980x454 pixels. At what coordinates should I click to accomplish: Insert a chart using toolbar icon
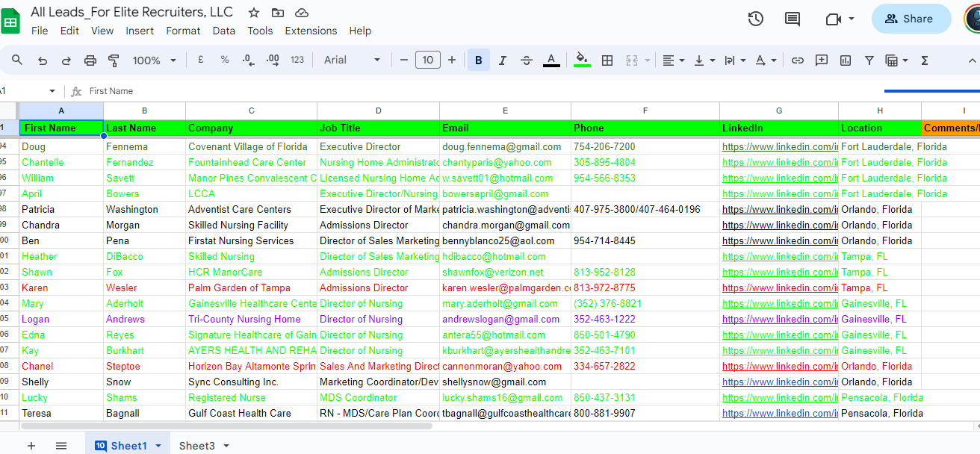[x=846, y=60]
